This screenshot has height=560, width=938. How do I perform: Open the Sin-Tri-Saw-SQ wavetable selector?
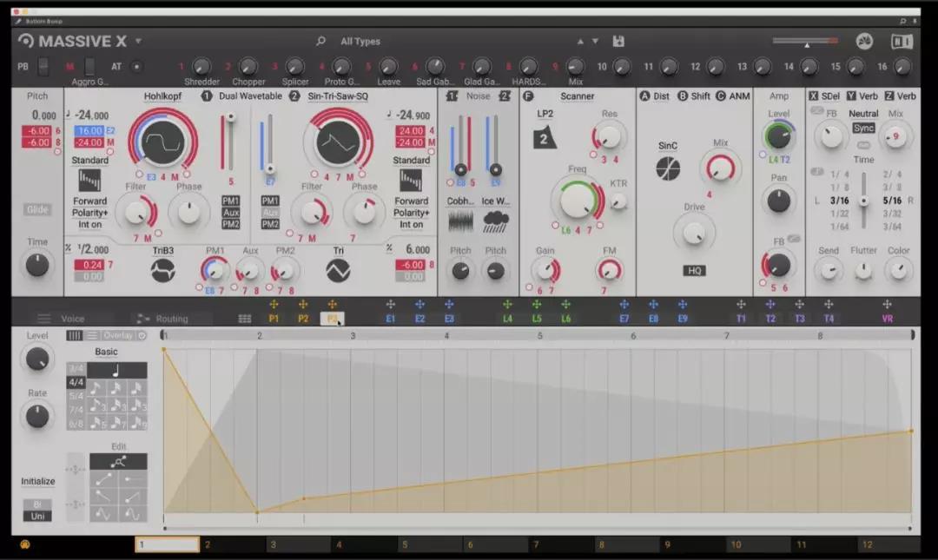(x=338, y=96)
